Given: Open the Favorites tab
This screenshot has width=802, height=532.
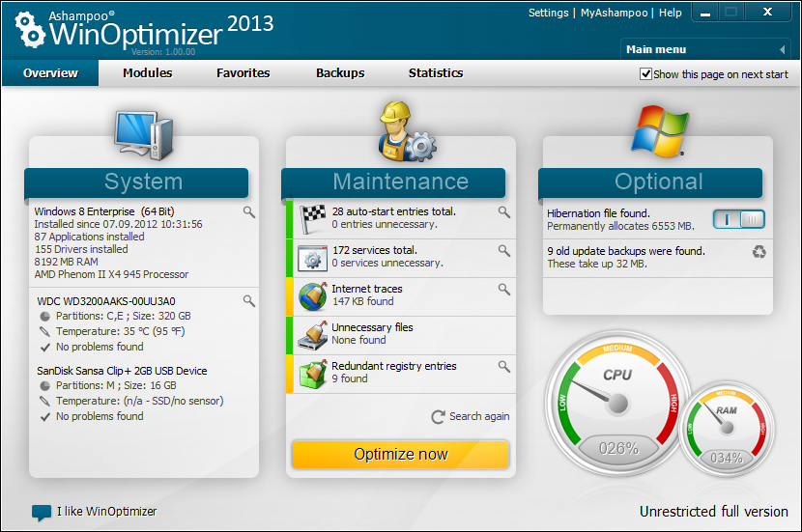Looking at the screenshot, I should click(243, 73).
